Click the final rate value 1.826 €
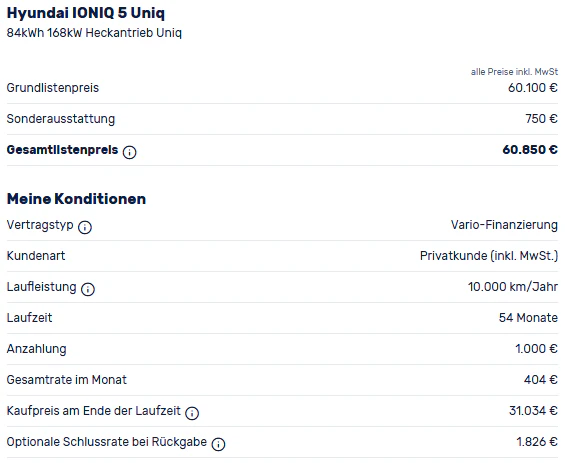 click(x=537, y=442)
